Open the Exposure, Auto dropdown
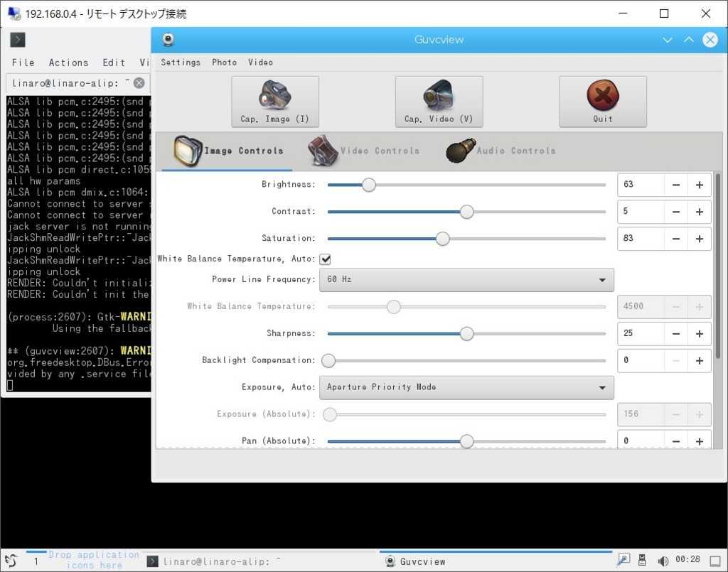 (x=466, y=387)
